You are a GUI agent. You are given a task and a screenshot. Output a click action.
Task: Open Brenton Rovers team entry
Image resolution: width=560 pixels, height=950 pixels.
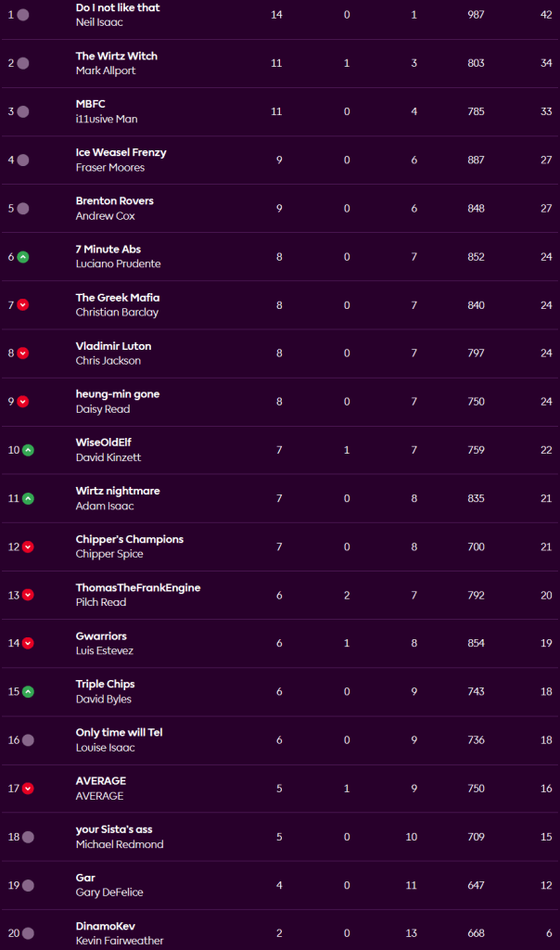(x=115, y=200)
